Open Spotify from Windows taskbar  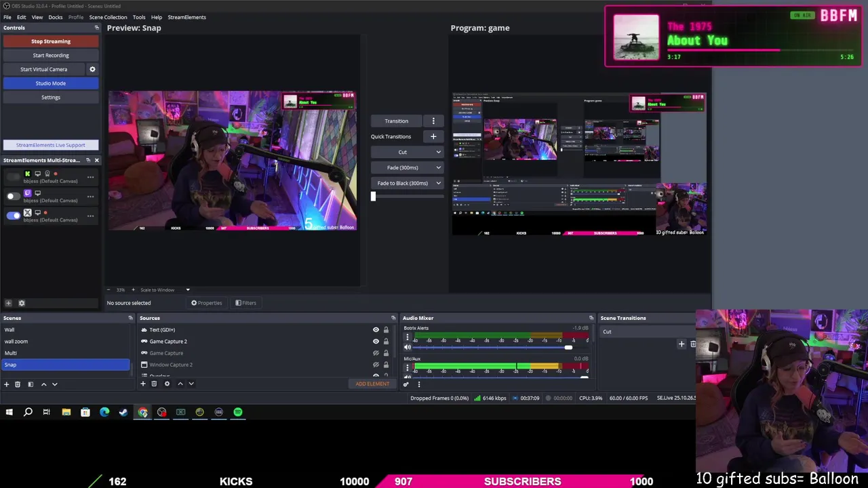[x=238, y=412]
